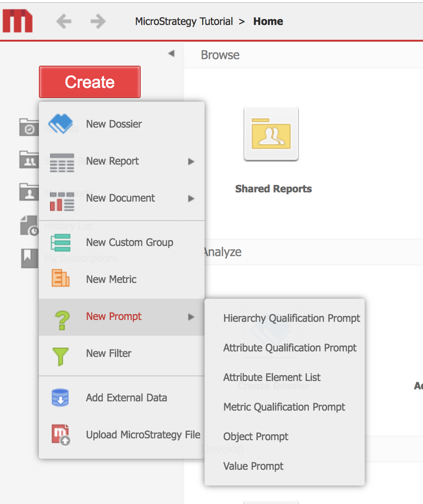Viewport: 423px width, 504px height.
Task: Click the Browse section header
Action: 220,55
